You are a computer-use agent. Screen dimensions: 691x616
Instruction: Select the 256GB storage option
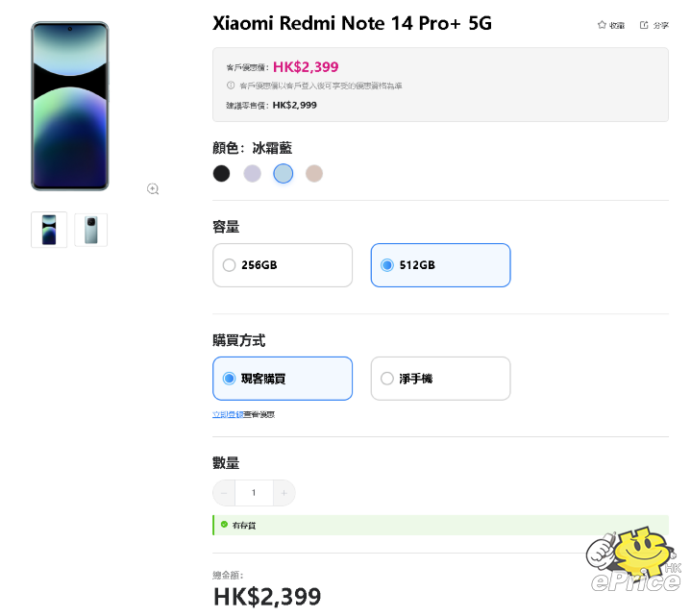[x=283, y=265]
